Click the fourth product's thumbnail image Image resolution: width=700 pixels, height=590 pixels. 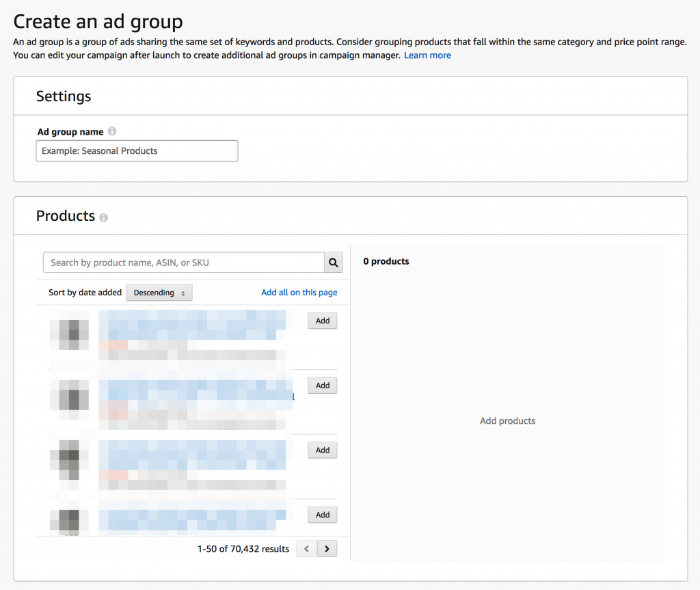click(69, 520)
